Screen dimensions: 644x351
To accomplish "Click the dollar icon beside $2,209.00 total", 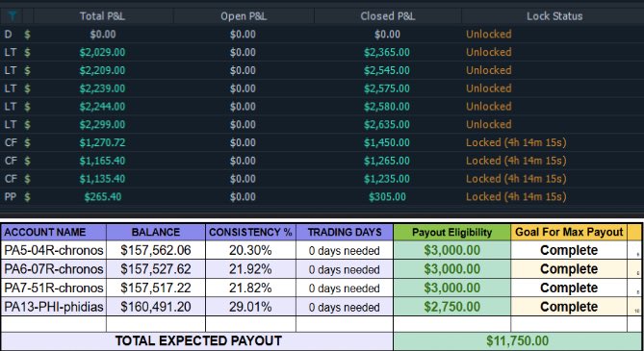I will (27, 70).
